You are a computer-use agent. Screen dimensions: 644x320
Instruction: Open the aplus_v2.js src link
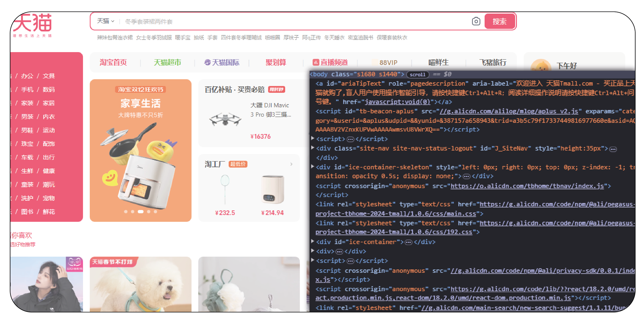[509, 111]
